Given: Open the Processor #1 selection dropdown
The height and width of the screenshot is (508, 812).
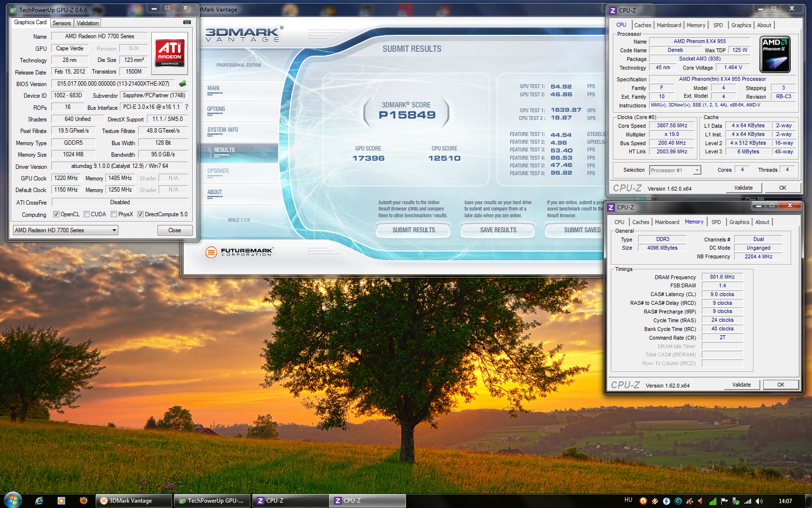Looking at the screenshot, I should (x=675, y=170).
